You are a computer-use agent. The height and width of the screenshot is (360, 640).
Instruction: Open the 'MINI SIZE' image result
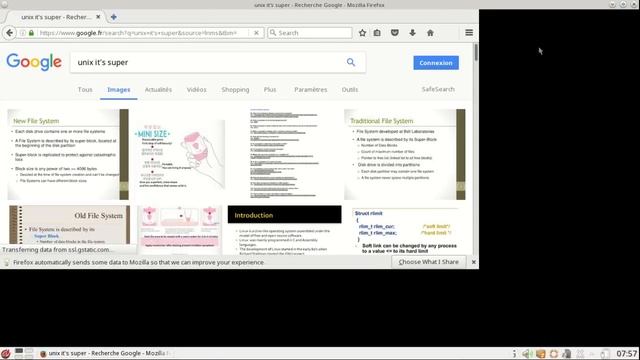click(x=180, y=154)
